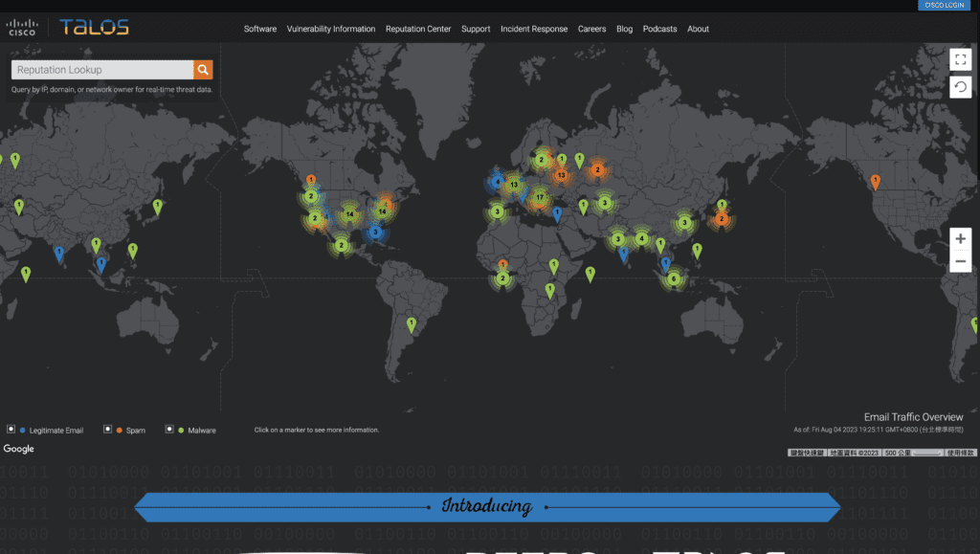Screen dimensions: 980x554
Task: Toggle the Malware checkbox
Action: pos(169,430)
